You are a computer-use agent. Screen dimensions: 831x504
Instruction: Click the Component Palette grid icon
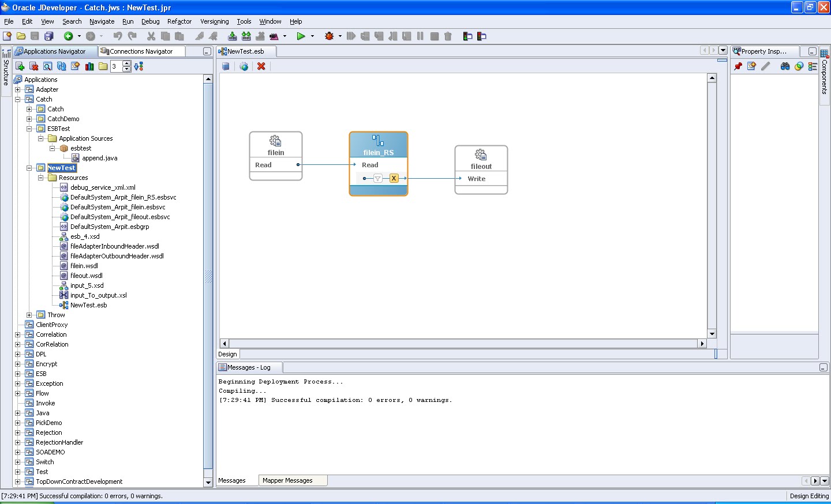click(824, 53)
